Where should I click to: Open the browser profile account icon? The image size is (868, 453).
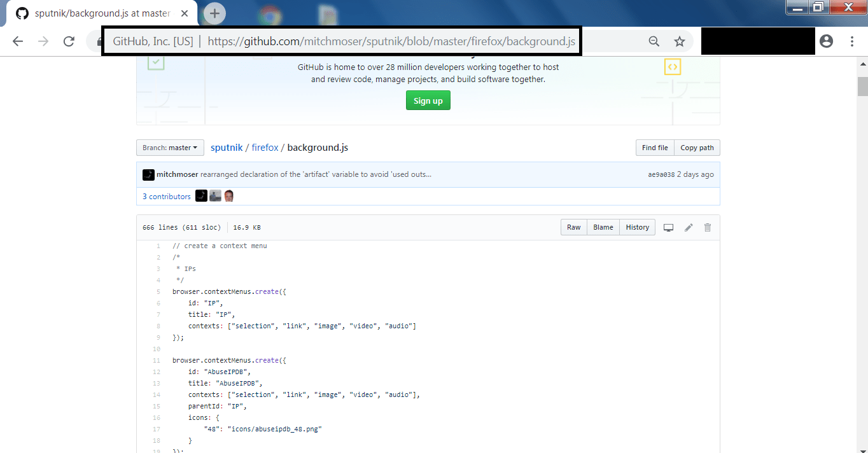(x=826, y=40)
